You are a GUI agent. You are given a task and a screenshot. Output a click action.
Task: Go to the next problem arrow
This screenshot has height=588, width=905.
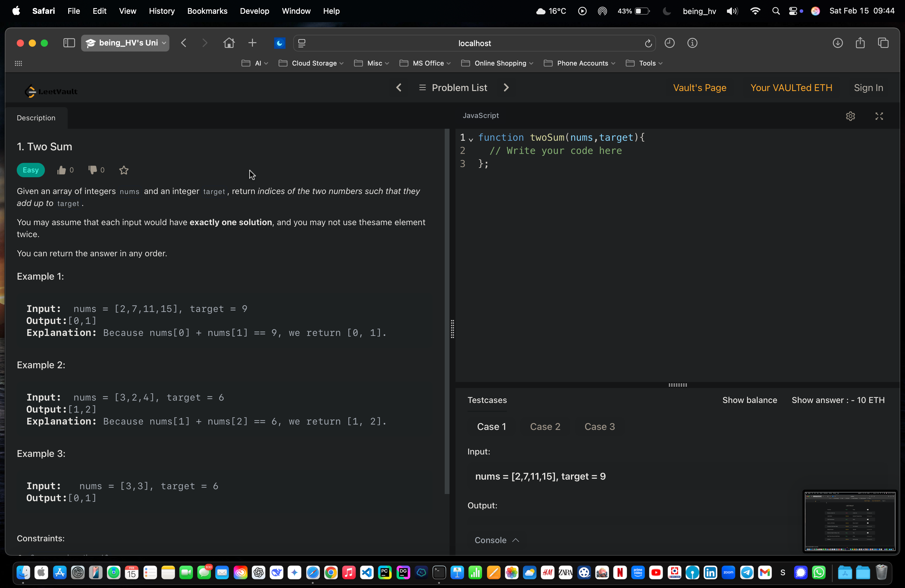pyautogui.click(x=506, y=88)
